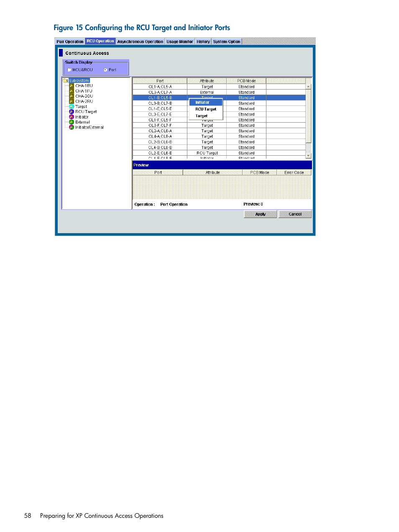This screenshot has width=399, height=532.
Task: Switch to the Pair Operation tab
Action: tap(70, 41)
